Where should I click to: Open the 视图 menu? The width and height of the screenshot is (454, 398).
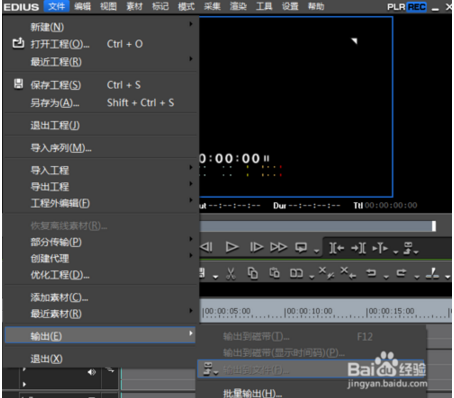point(108,6)
